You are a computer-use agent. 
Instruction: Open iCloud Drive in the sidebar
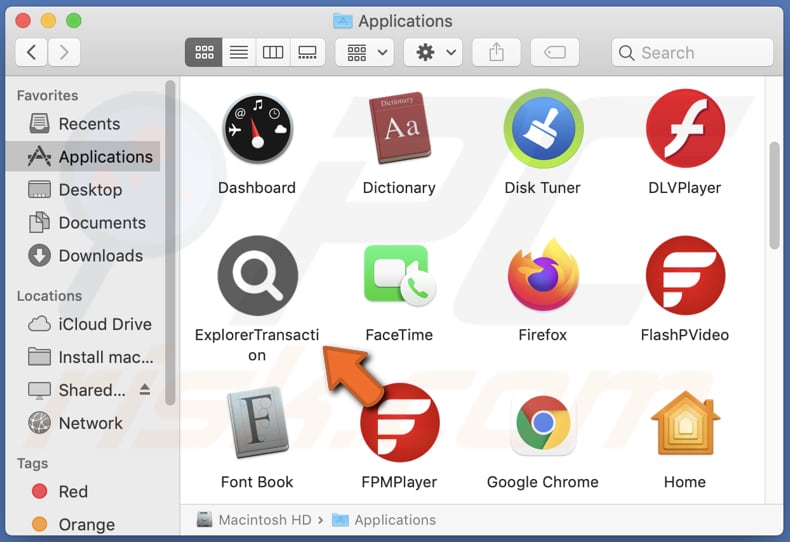tap(84, 324)
